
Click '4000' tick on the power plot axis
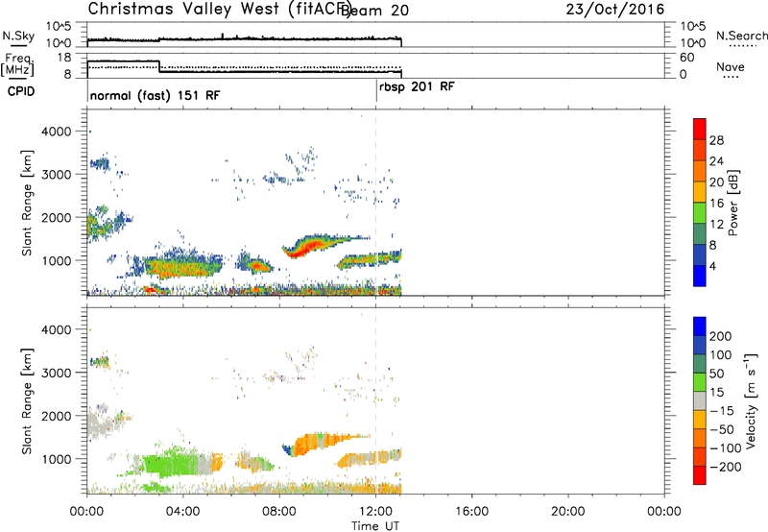pyautogui.click(x=57, y=132)
